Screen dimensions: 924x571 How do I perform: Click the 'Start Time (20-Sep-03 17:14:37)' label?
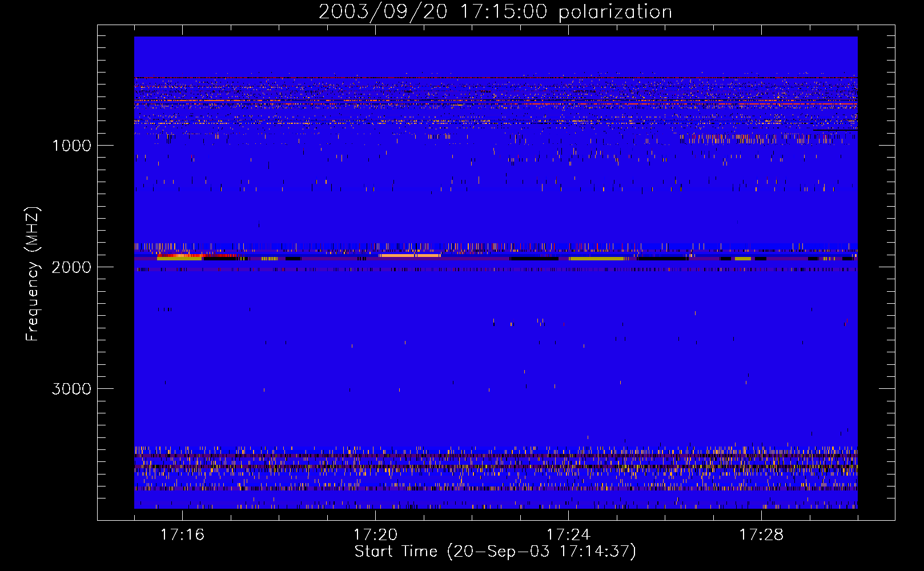pyautogui.click(x=495, y=552)
